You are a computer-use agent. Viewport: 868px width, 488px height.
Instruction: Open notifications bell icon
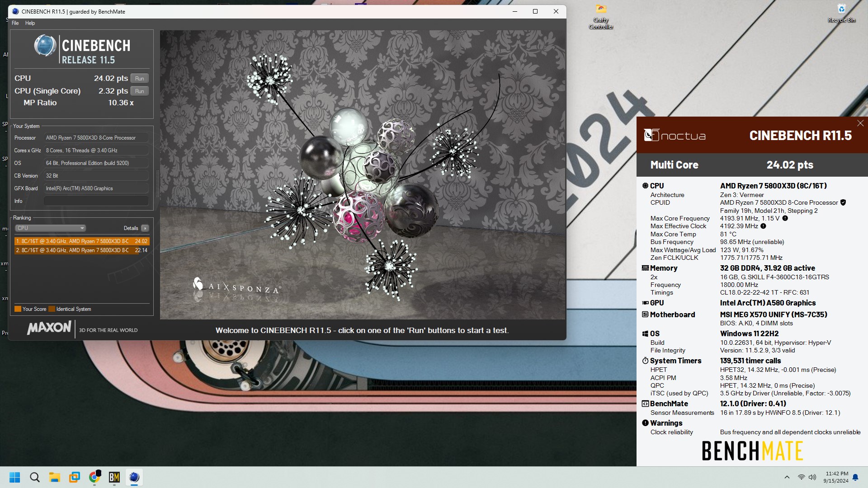coord(855,477)
